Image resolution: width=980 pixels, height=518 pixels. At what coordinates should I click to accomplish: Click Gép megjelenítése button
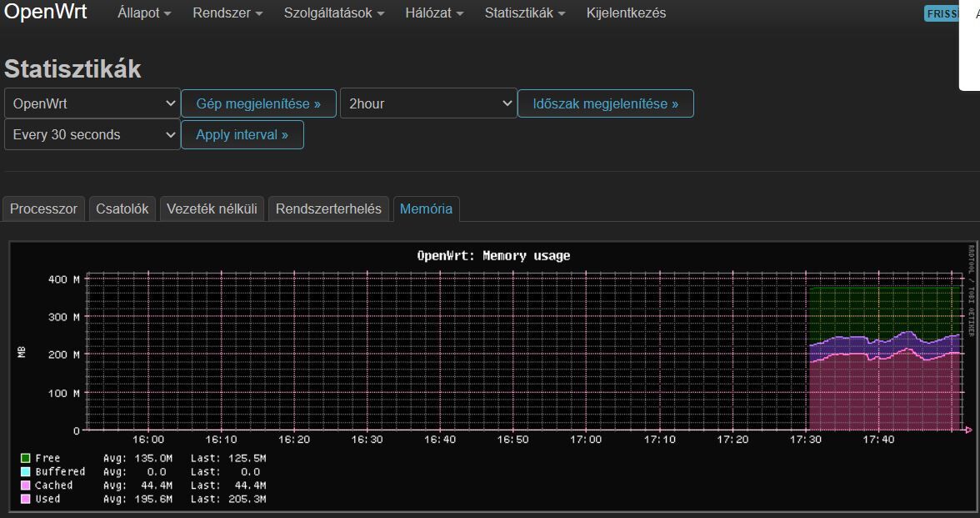tap(258, 103)
